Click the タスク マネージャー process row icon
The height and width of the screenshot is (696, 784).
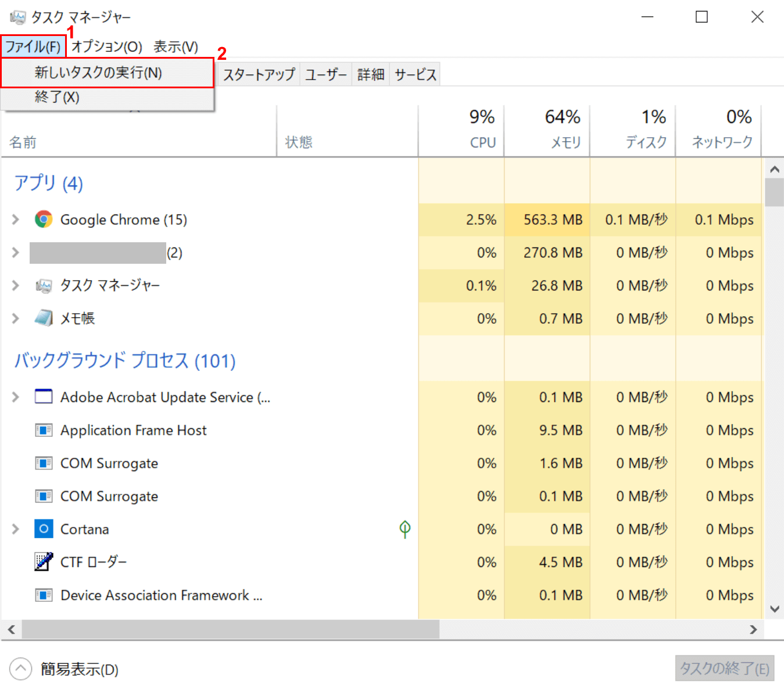[x=44, y=285]
